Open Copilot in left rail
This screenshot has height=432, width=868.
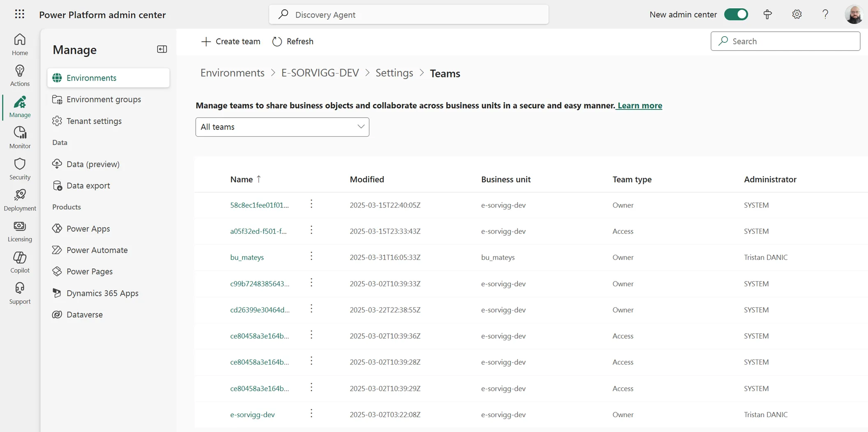pyautogui.click(x=20, y=262)
